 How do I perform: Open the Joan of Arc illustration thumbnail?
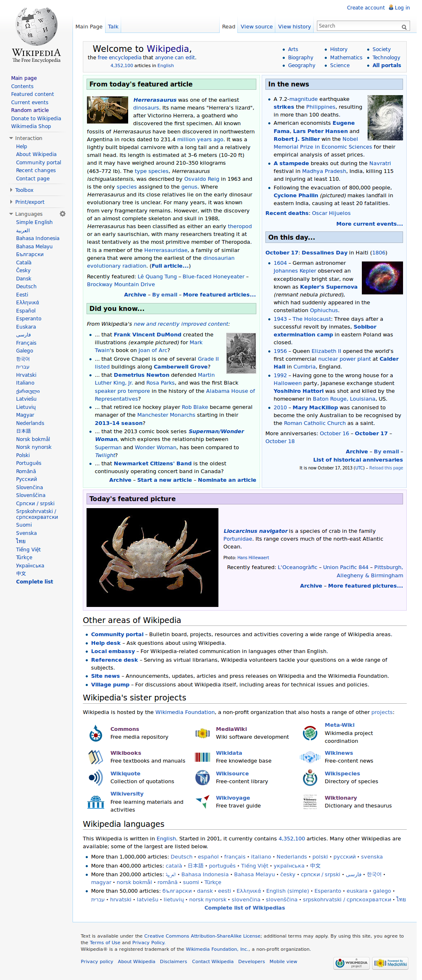tap(241, 353)
